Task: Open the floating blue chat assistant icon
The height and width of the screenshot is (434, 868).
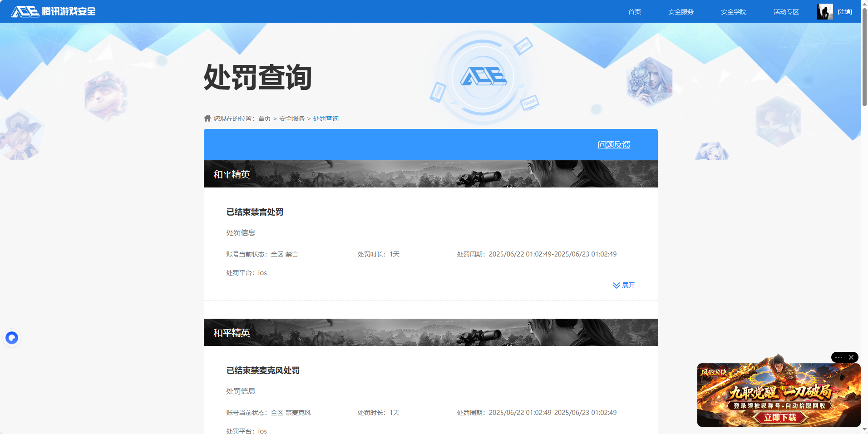Action: [12, 338]
